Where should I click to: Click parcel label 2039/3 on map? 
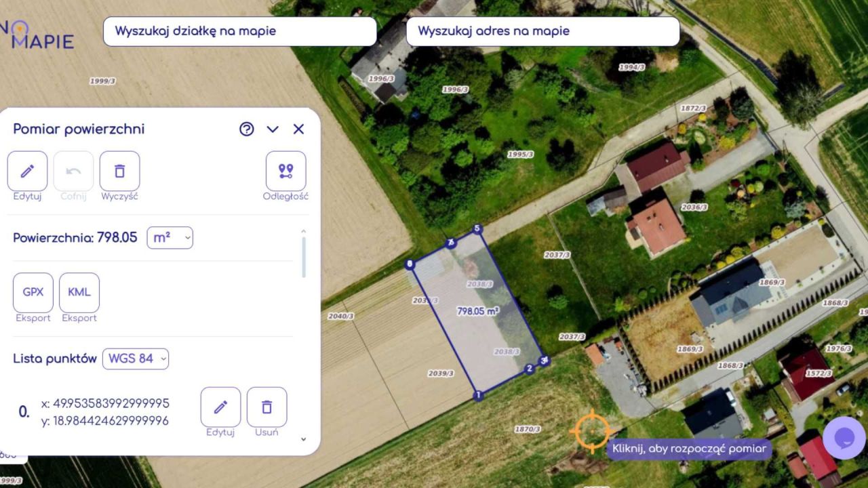[x=441, y=373]
